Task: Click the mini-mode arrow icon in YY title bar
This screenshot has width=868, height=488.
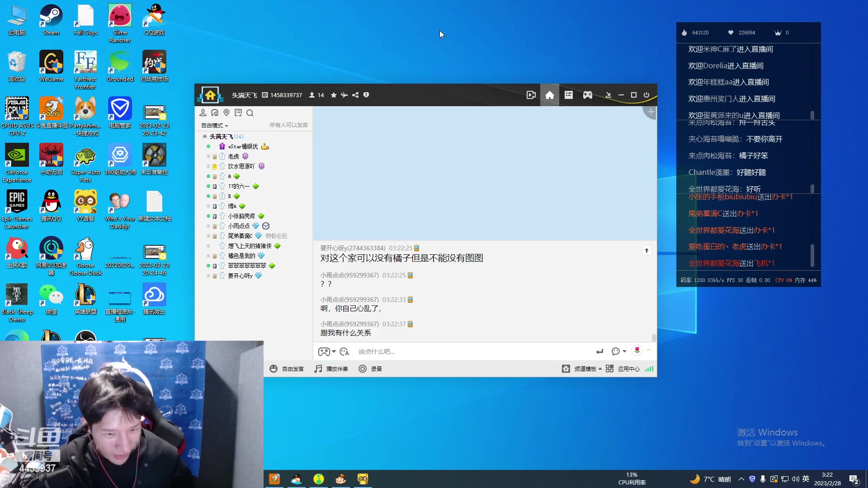Action: (x=609, y=95)
